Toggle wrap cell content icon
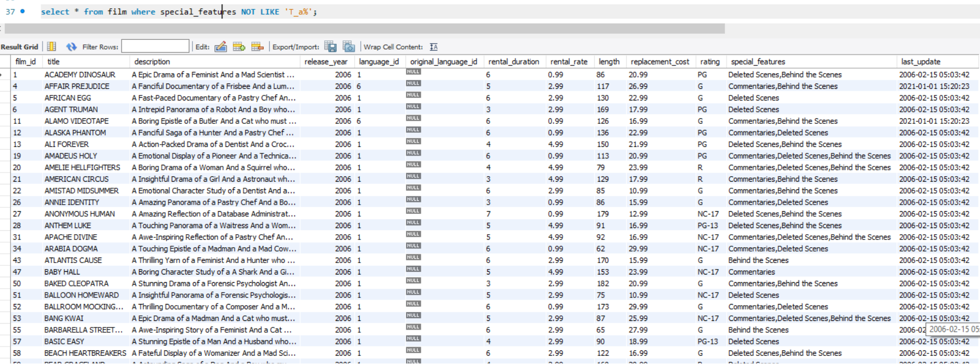 (x=434, y=47)
